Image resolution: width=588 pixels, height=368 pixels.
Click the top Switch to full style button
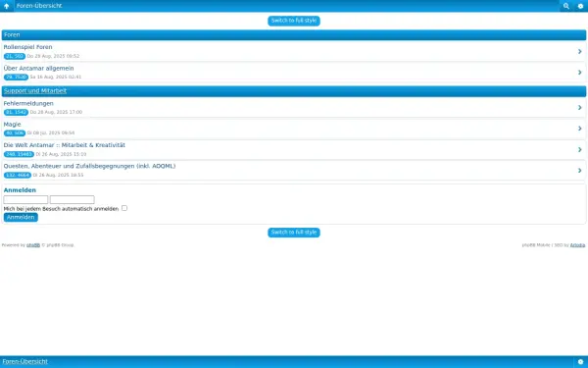(x=294, y=21)
